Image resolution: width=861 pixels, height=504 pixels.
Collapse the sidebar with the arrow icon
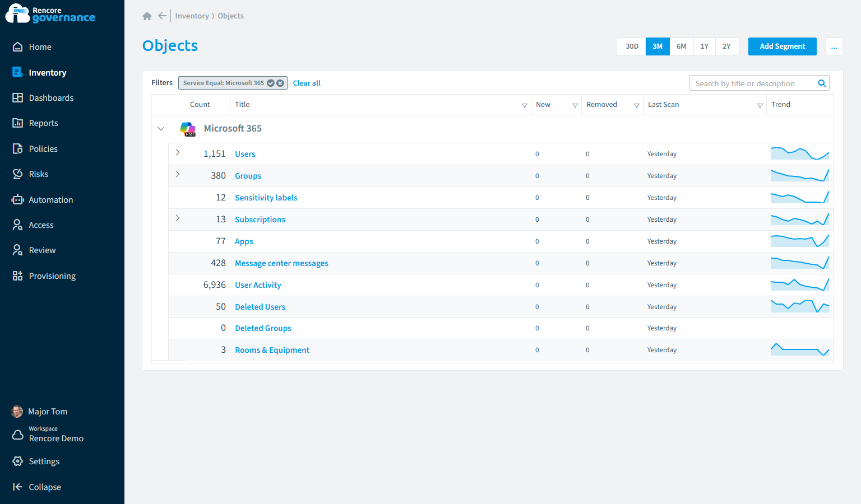point(17,487)
